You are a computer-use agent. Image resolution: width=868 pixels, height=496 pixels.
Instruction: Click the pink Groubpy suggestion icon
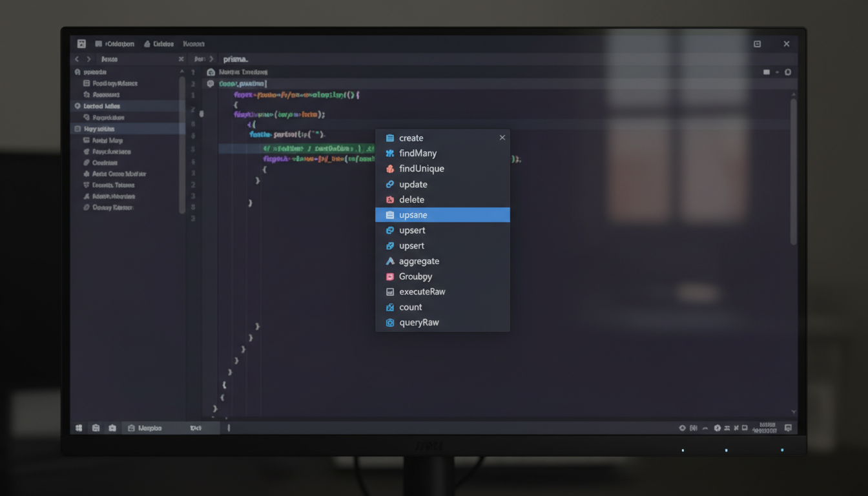pos(390,277)
